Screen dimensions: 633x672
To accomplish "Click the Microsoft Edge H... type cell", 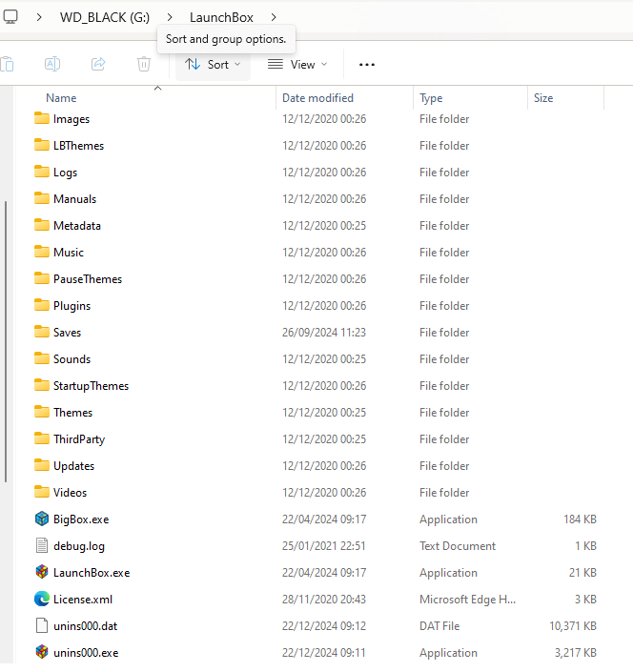I will [467, 600].
